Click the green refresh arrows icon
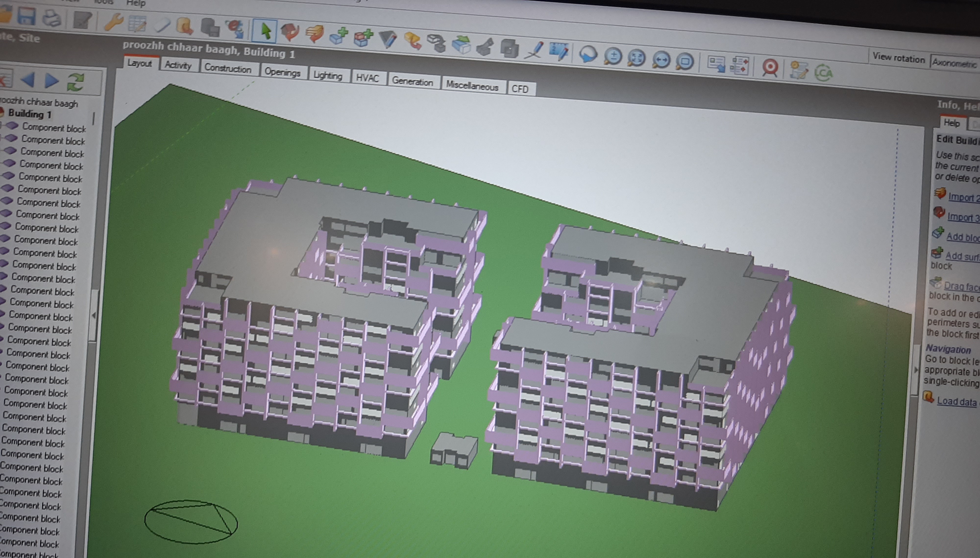 coord(75,82)
